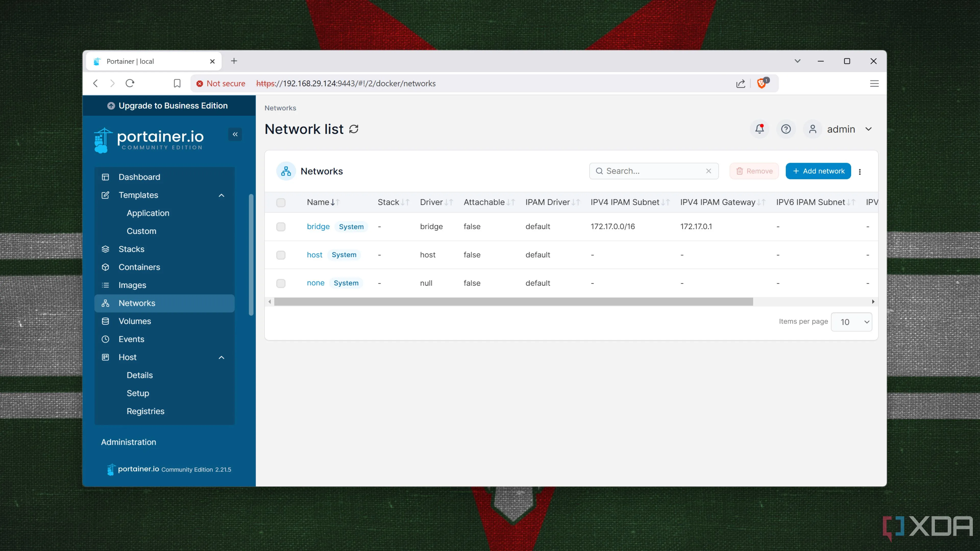The height and width of the screenshot is (551, 980).
Task: Go to Stacks in the sidebar
Action: pyautogui.click(x=164, y=249)
